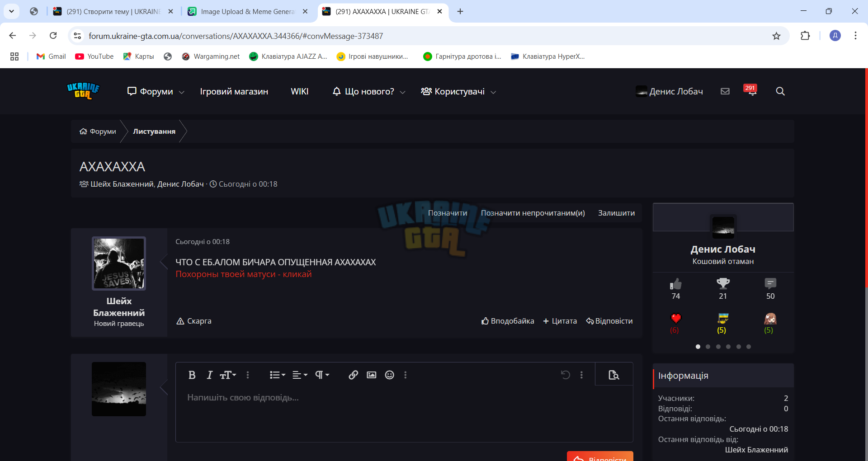868x461 pixels.
Task: Click the message stat icon showing 50
Action: click(x=770, y=283)
